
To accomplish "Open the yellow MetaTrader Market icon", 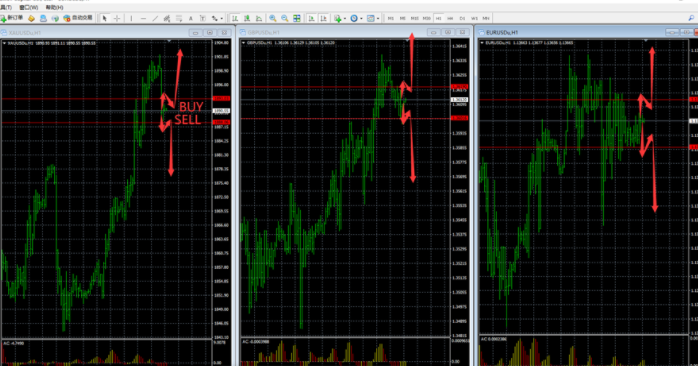I will pyautogui.click(x=31, y=18).
